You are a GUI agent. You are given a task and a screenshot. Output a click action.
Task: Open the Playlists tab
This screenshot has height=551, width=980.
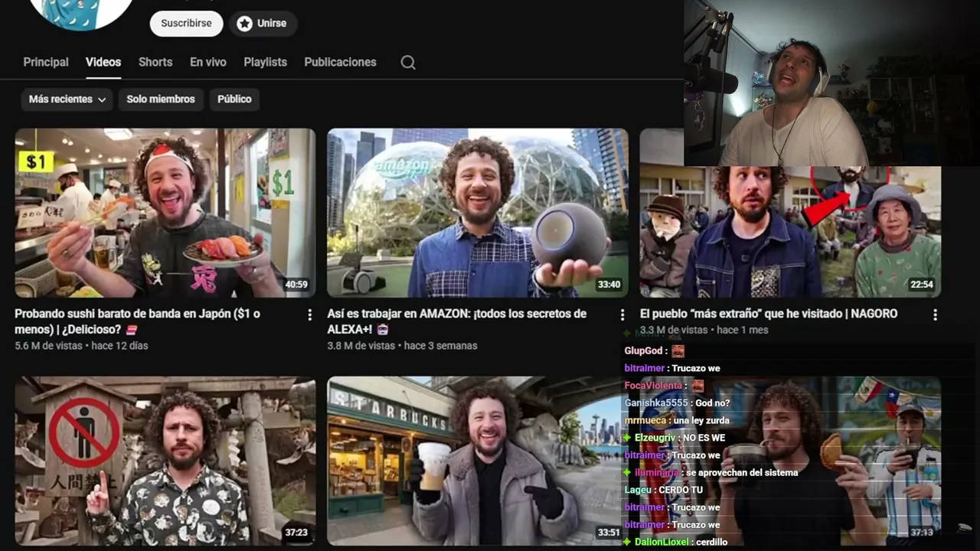tap(265, 62)
